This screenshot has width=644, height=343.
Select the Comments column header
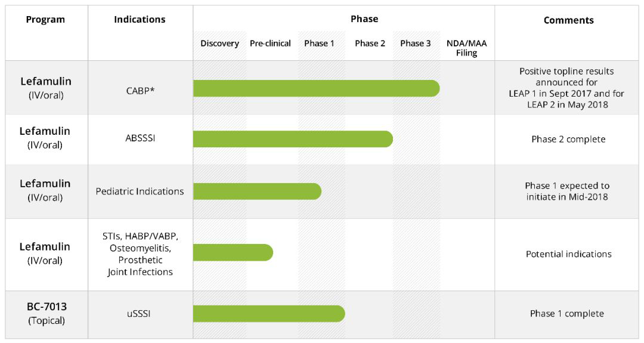point(568,20)
